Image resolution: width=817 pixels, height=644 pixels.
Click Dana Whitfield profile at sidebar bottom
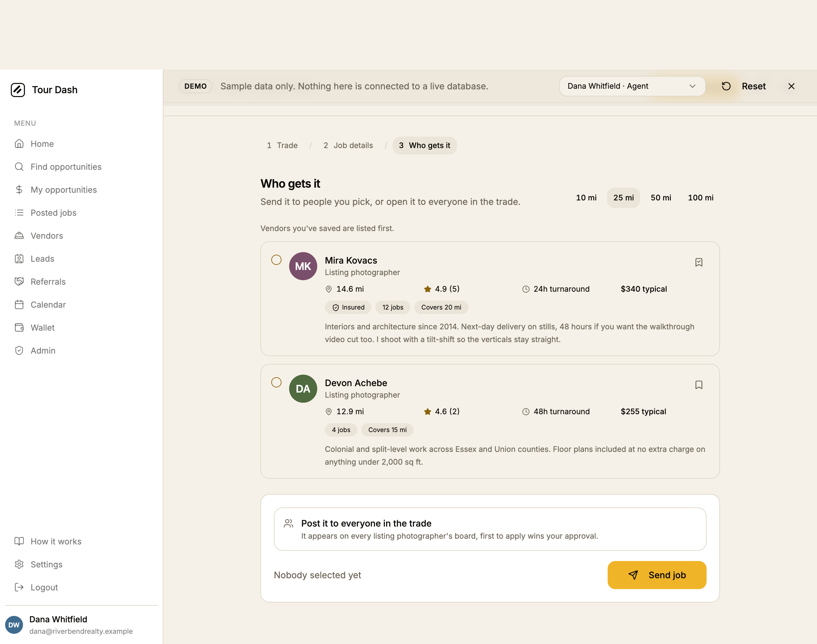[x=81, y=625]
